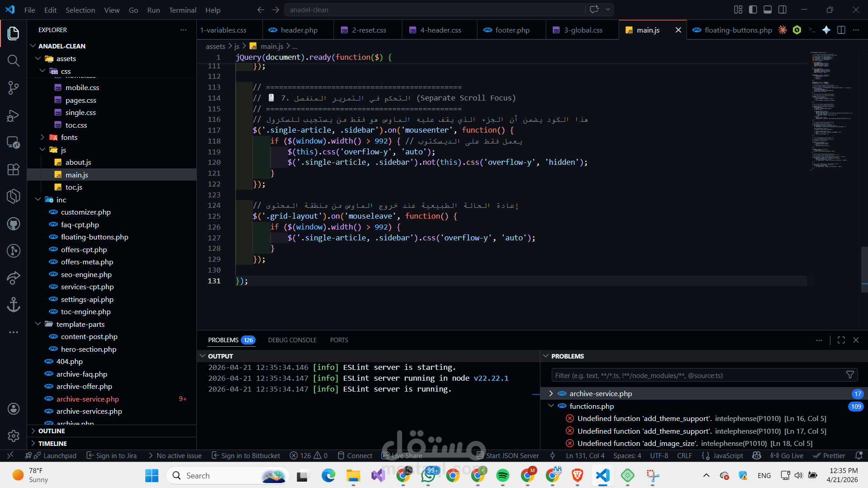Click the editor vertical scrollbar thumb
Image resolution: width=868 pixels, height=488 pixels.
[x=864, y=270]
